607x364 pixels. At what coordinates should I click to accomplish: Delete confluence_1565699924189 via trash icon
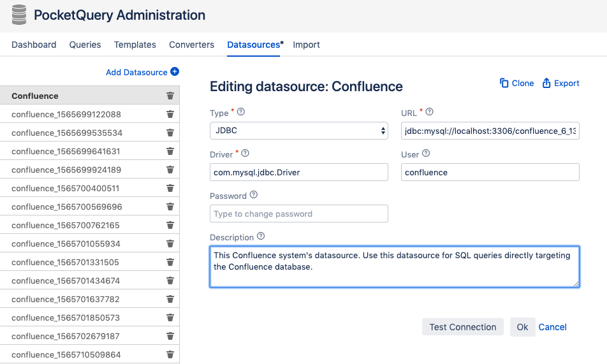coord(170,170)
